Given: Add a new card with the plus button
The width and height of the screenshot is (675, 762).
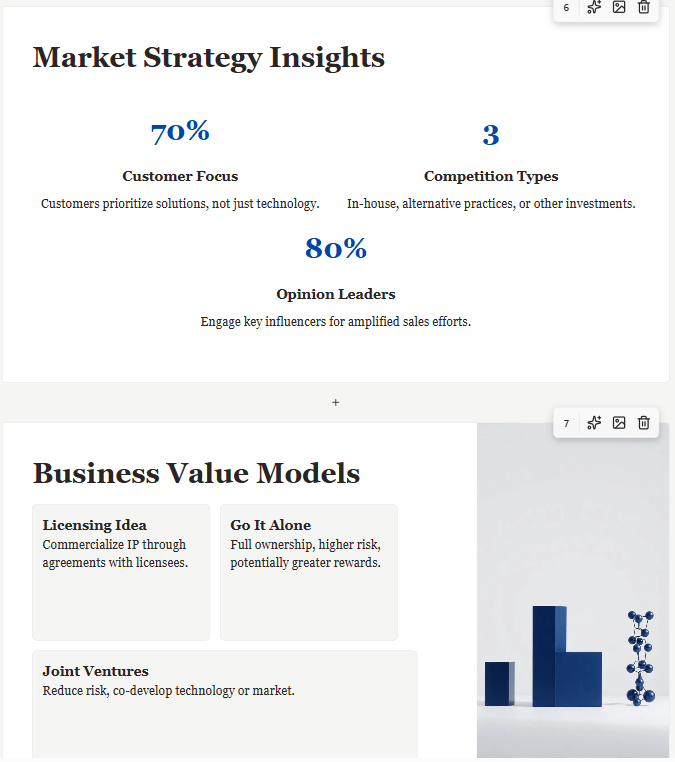Looking at the screenshot, I should coord(335,402).
